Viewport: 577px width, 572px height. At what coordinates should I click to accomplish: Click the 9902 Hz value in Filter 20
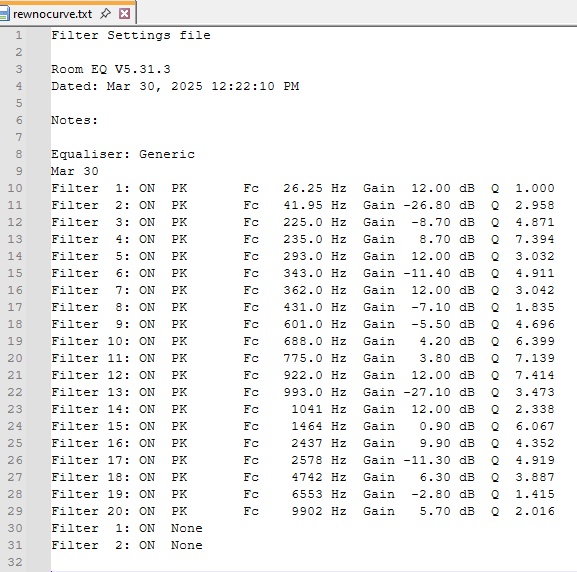(x=319, y=511)
